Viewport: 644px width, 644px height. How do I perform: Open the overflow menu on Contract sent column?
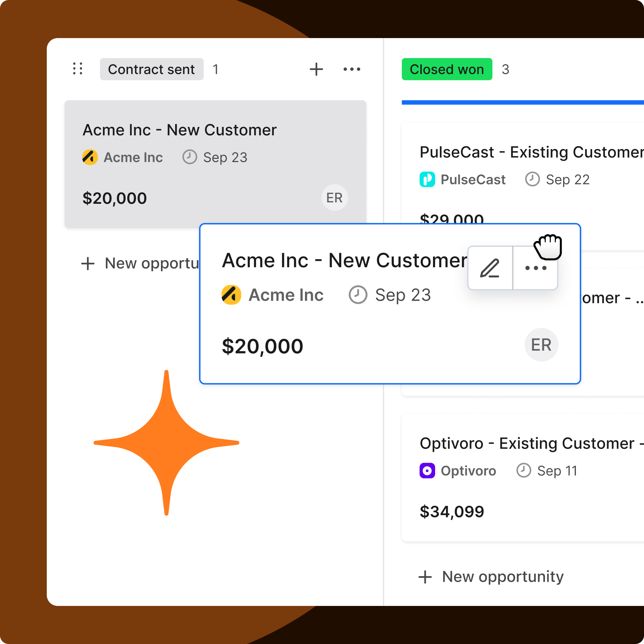[x=351, y=69]
